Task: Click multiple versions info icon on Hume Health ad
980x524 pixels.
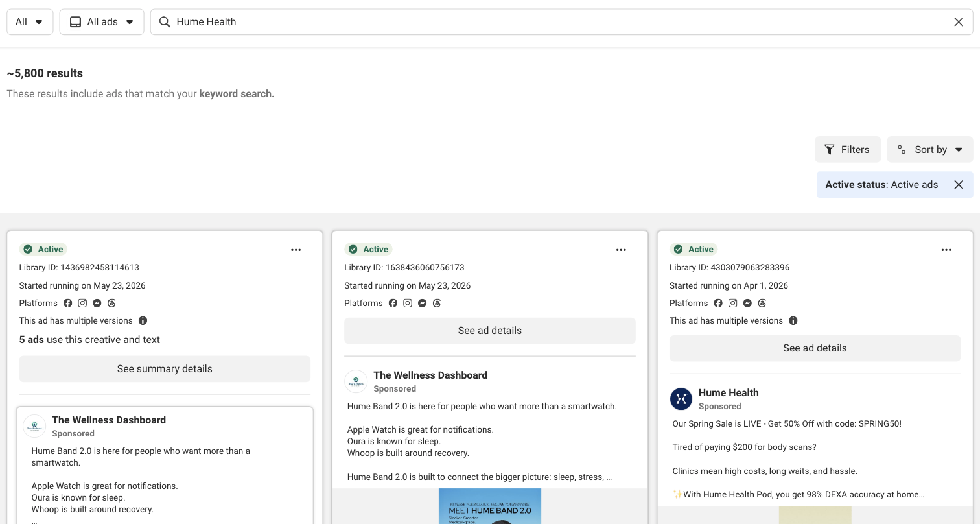Action: (x=793, y=320)
